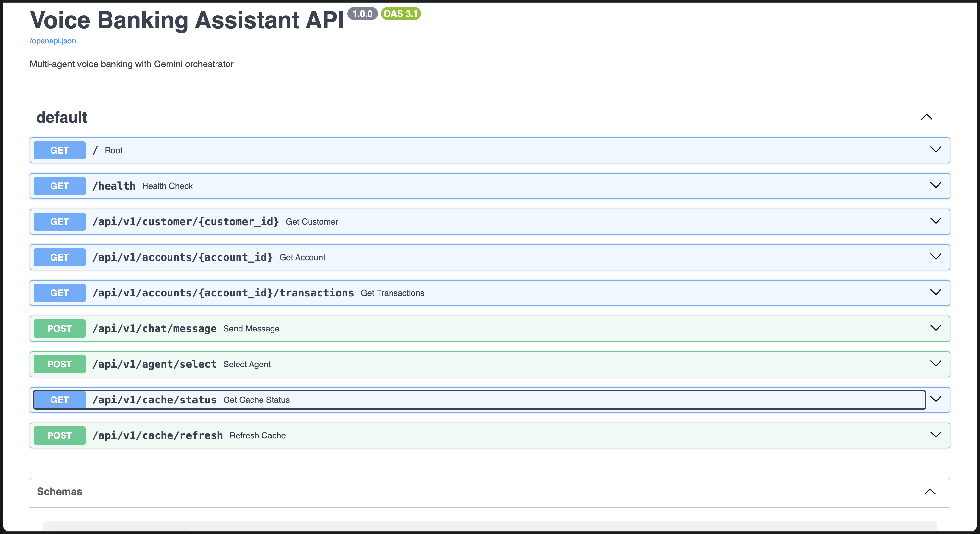
Task: Click the Get Customer endpoint chevron
Action: tap(936, 221)
